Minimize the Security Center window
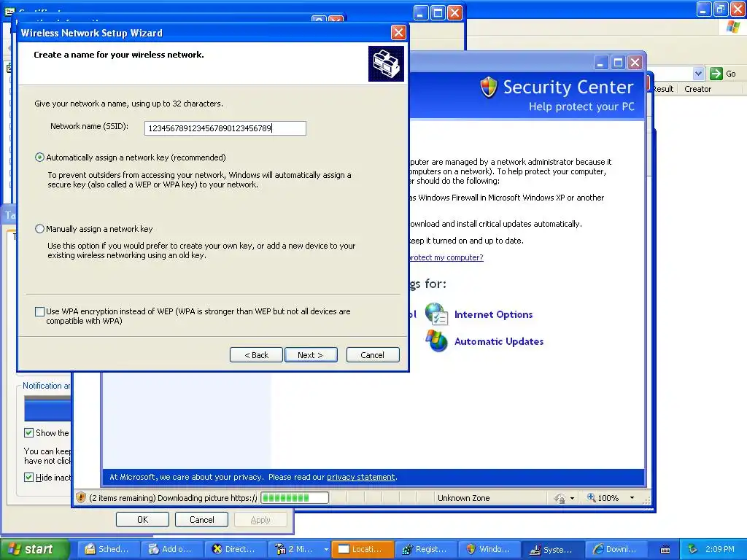The height and width of the screenshot is (560, 747). point(601,63)
